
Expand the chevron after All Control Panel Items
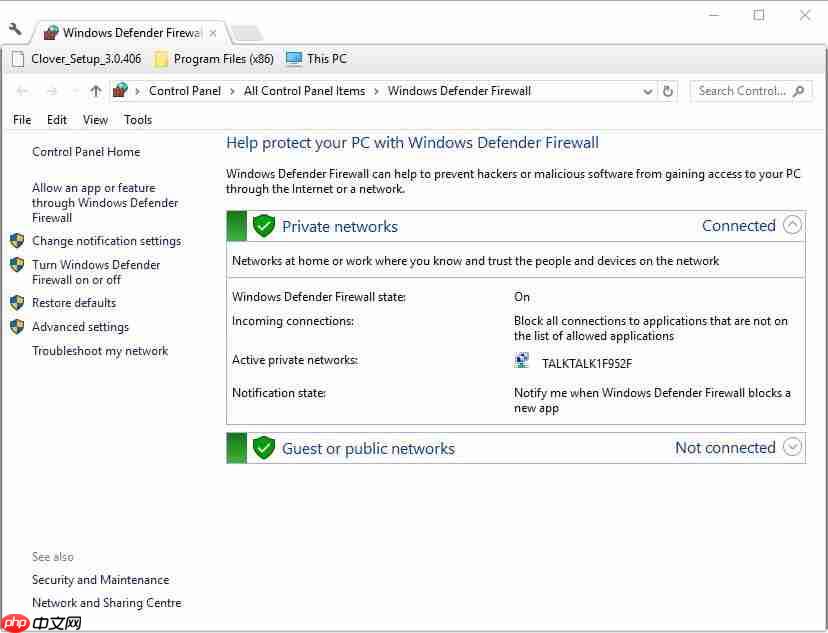point(377,91)
